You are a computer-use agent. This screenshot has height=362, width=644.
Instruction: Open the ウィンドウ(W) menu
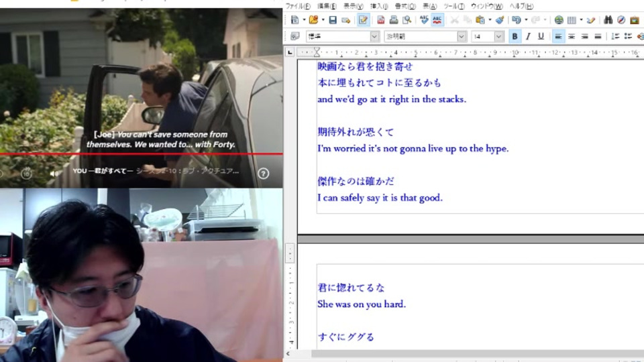(487, 6)
